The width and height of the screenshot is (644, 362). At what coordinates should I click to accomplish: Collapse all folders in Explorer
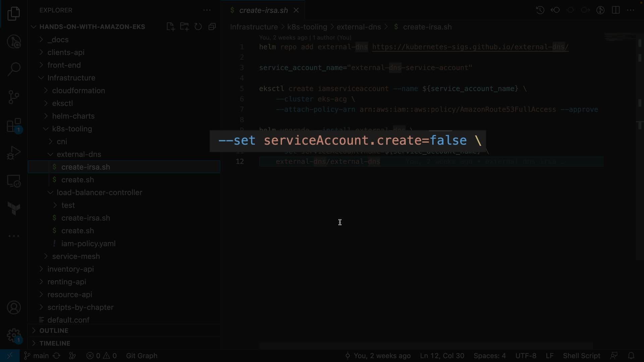point(212,27)
